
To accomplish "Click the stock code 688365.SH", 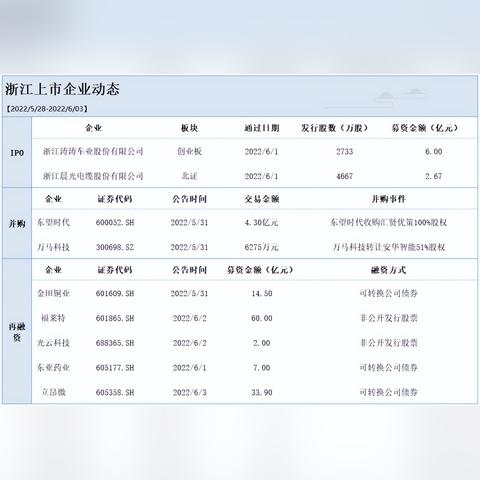I will click(x=115, y=343).
